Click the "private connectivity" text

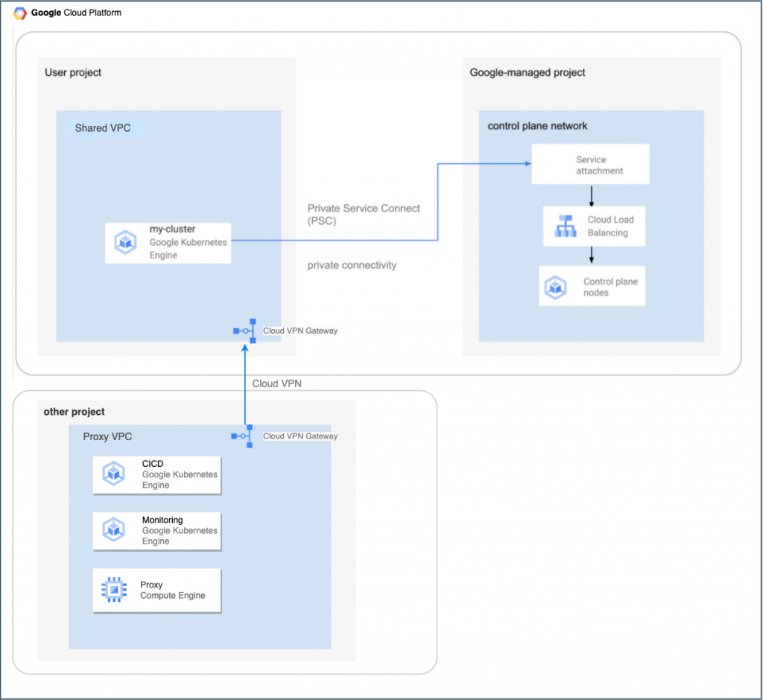point(352,265)
